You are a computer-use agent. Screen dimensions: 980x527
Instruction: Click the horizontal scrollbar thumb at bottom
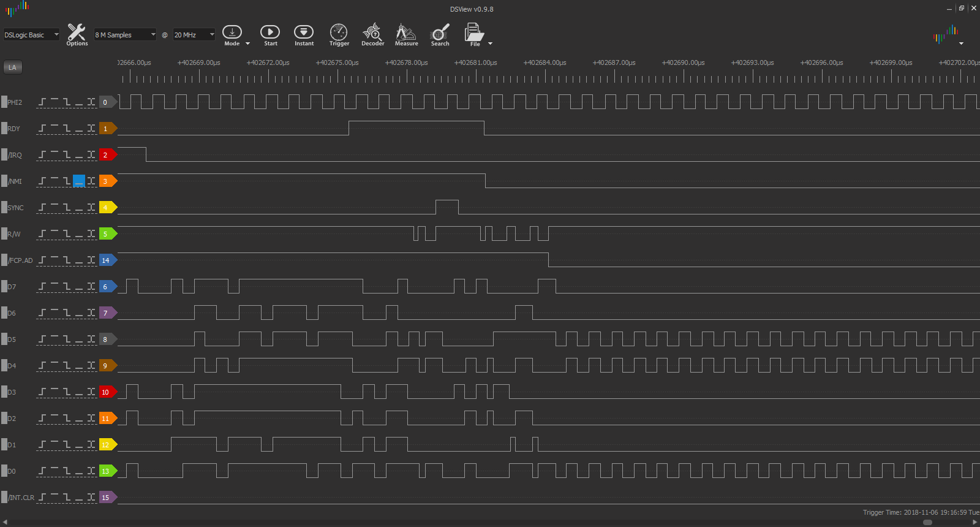click(927, 522)
